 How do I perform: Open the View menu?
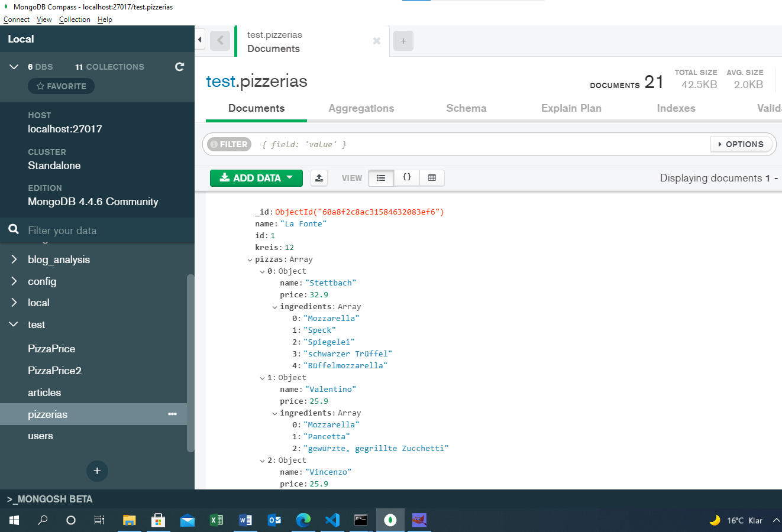coord(44,20)
